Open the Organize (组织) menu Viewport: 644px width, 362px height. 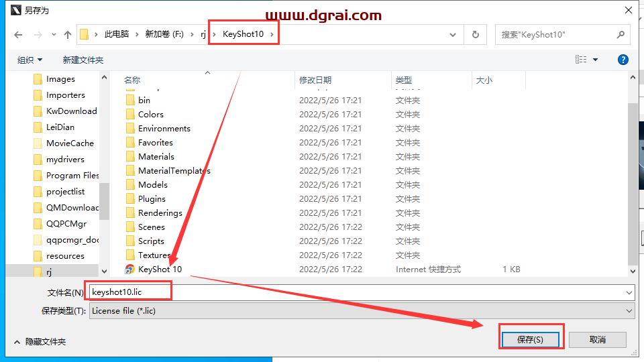(30, 60)
